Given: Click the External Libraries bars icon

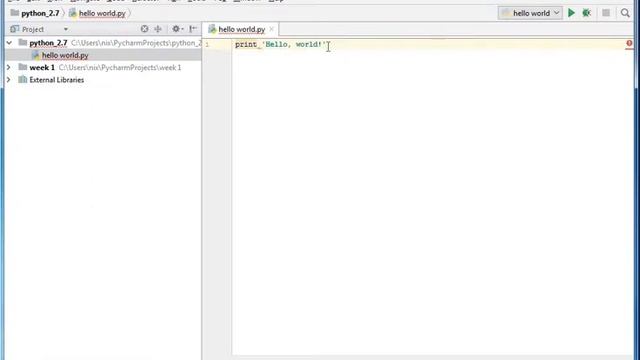Looking at the screenshot, I should click(23, 80).
